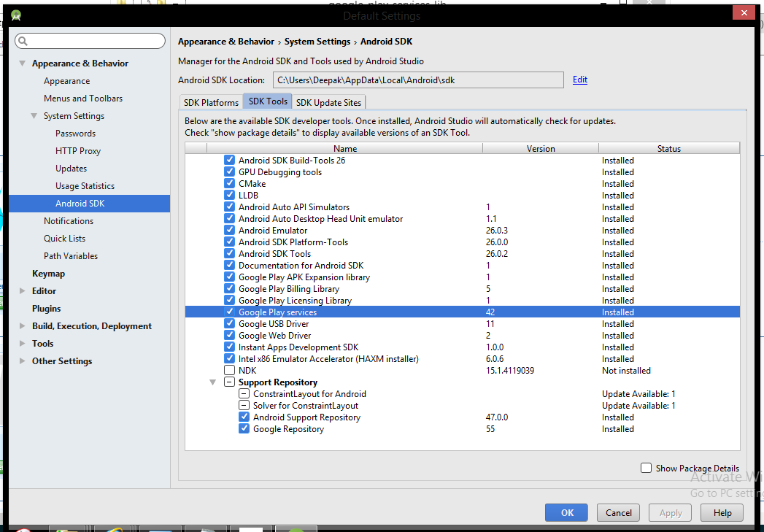Uncheck Android SDK Build-Tools 26 checkbox
764x532 pixels.
click(x=230, y=160)
